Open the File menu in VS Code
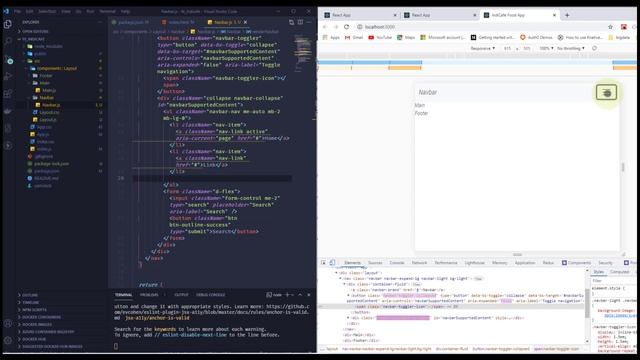640x360 pixels. click(x=18, y=11)
